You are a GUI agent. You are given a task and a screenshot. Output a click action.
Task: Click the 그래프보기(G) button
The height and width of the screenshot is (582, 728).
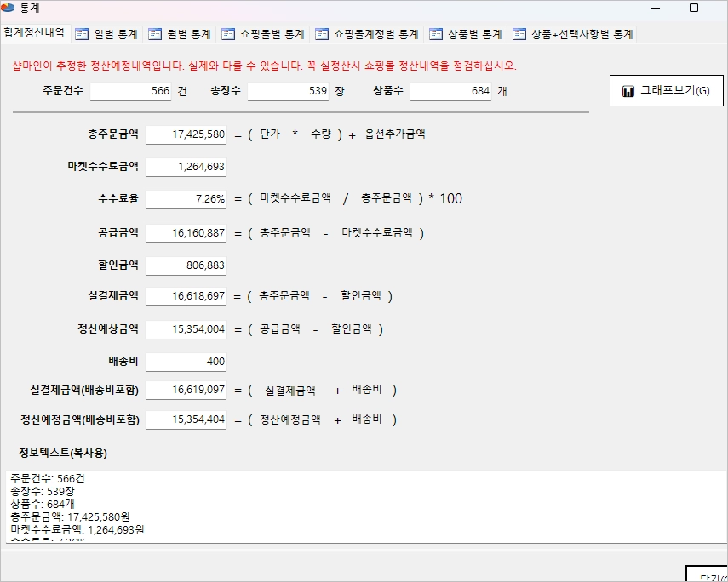666,90
